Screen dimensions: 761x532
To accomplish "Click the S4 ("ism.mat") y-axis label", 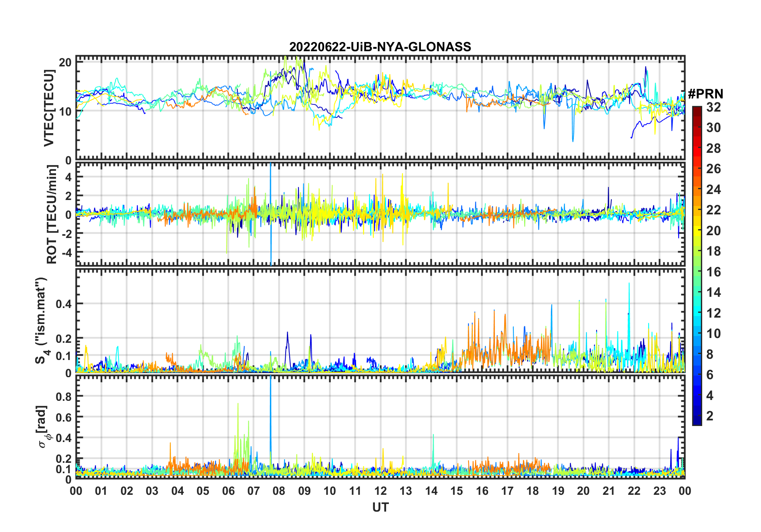I will coord(41,321).
